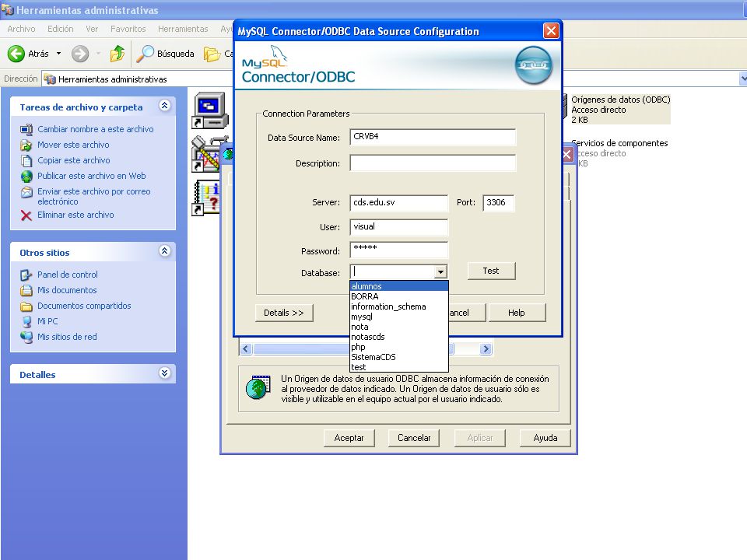The image size is (747, 560).
Task: Click the Mi PC computer icon
Action: [26, 322]
